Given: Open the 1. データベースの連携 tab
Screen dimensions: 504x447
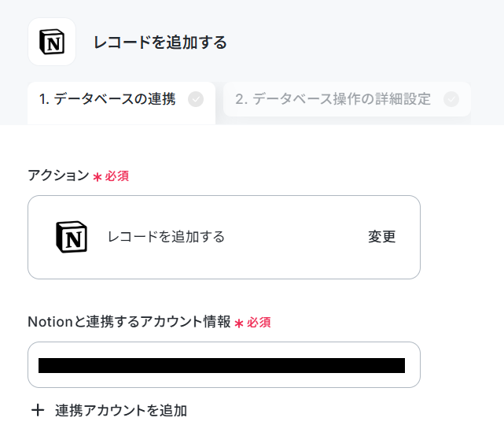Looking at the screenshot, I should [122, 103].
